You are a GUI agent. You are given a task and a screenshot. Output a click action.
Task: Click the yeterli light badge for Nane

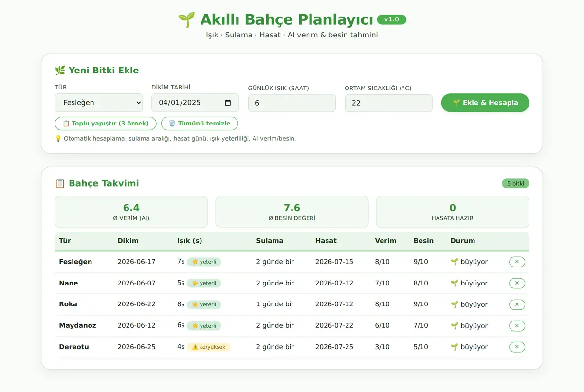[204, 283]
